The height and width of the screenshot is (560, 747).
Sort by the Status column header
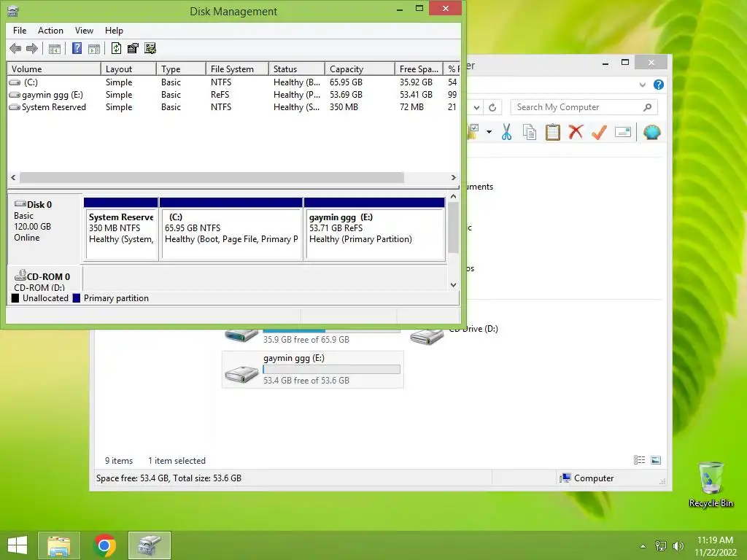pyautogui.click(x=297, y=69)
